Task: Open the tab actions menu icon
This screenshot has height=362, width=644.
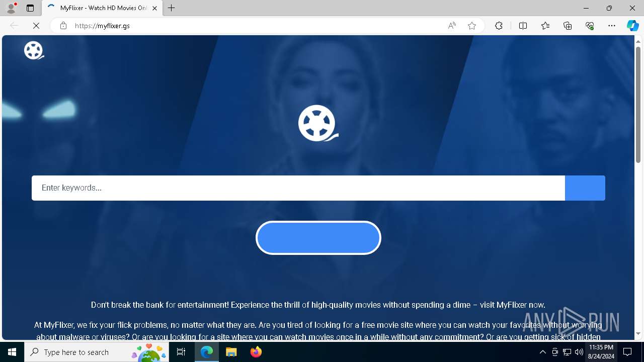Action: (30, 8)
